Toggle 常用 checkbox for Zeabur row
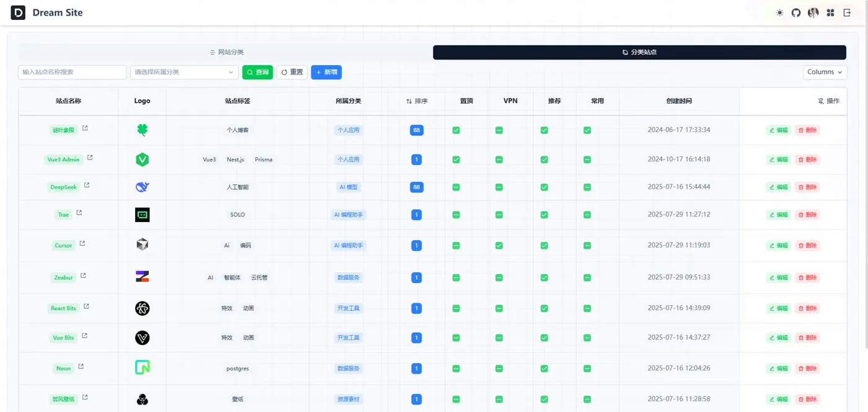 tap(587, 277)
